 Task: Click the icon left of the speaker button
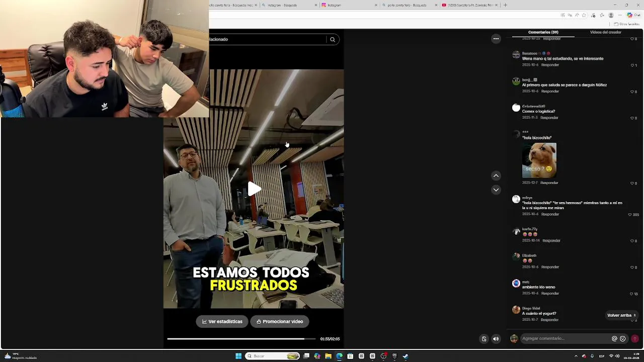tap(484, 339)
